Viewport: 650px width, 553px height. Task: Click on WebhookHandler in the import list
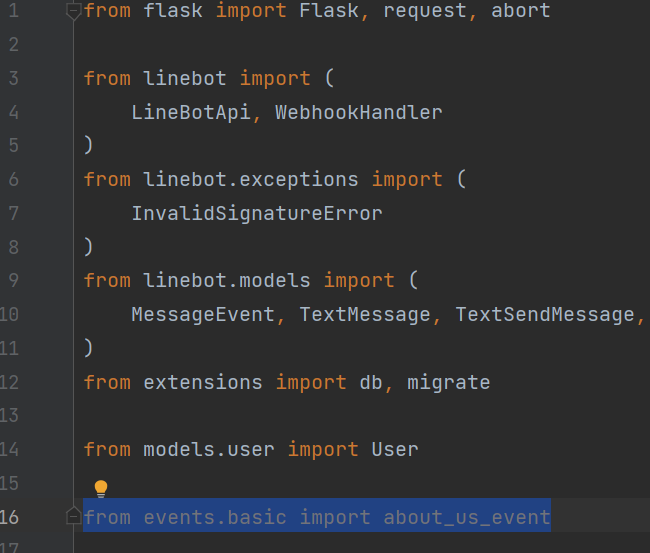point(358,112)
